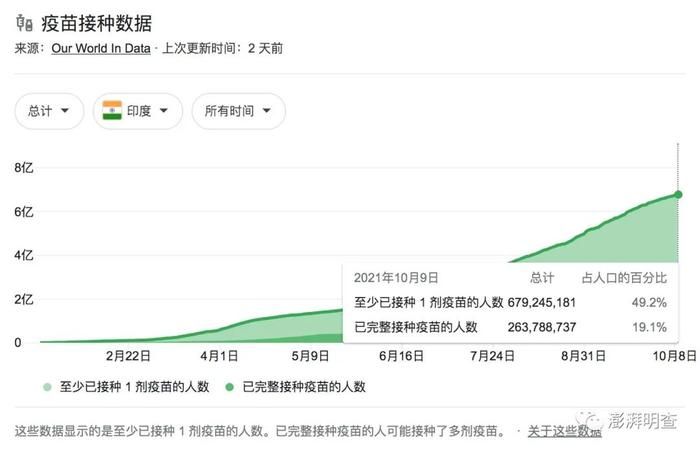Click the 8月31日 x-axis label
The height and width of the screenshot is (452, 700).
583,356
